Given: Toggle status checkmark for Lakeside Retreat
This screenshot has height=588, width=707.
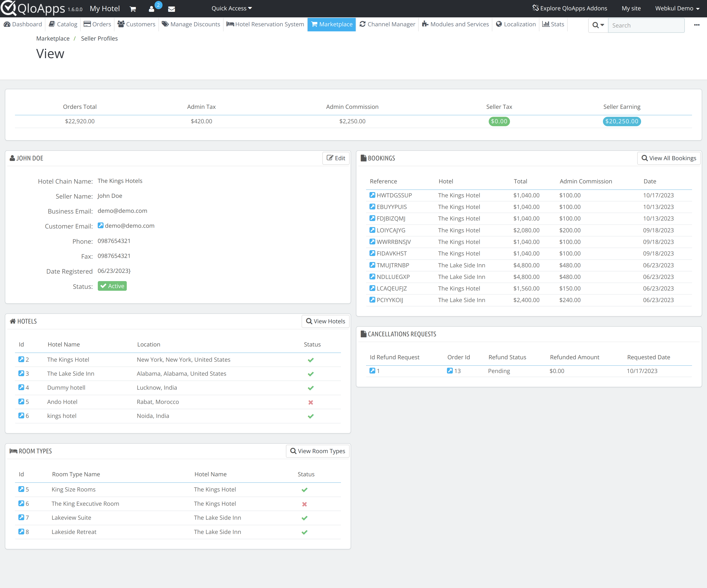Looking at the screenshot, I should (x=304, y=533).
